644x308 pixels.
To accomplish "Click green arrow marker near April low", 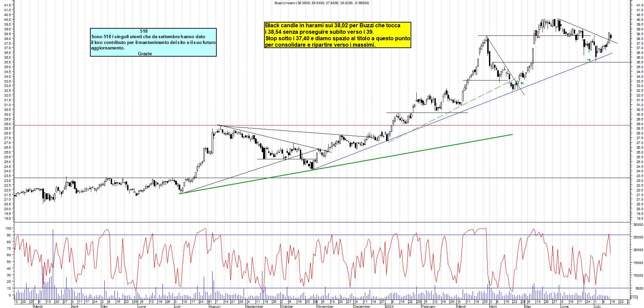I will pyautogui.click(x=522, y=83).
